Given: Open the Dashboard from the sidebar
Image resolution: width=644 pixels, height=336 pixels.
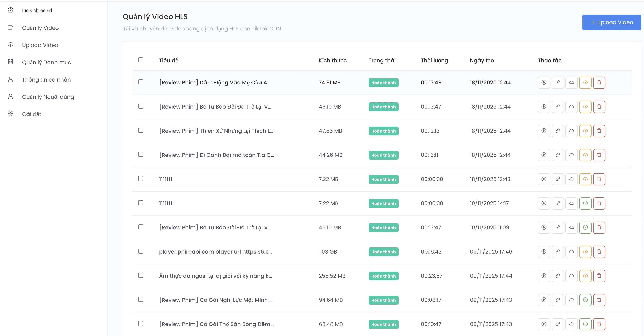Looking at the screenshot, I should click(37, 11).
